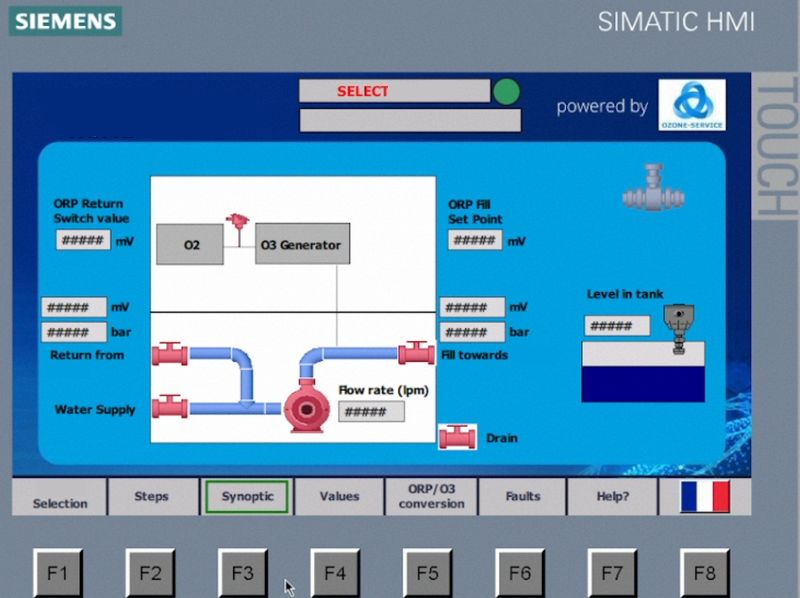Open the Selection screen

point(59,497)
